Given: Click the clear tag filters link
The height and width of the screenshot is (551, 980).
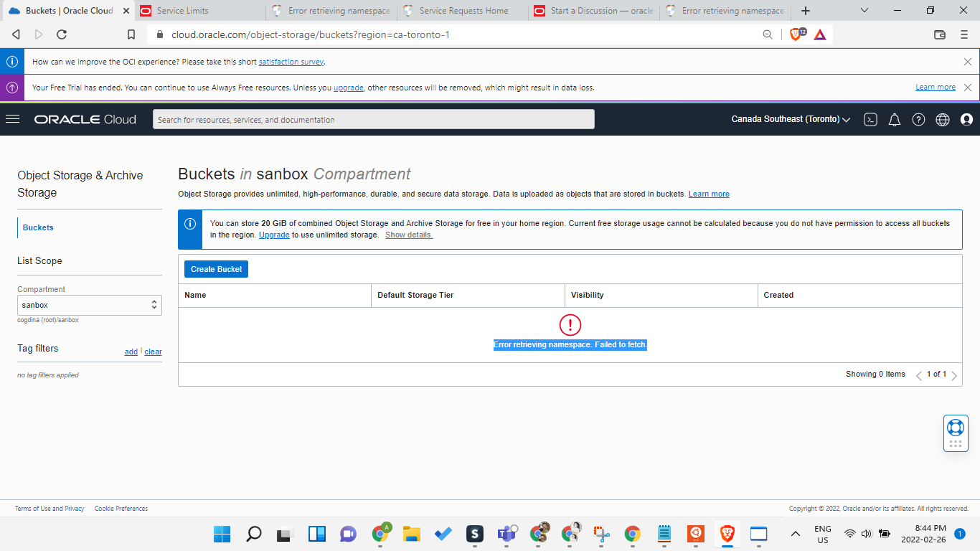Looking at the screenshot, I should coord(153,352).
